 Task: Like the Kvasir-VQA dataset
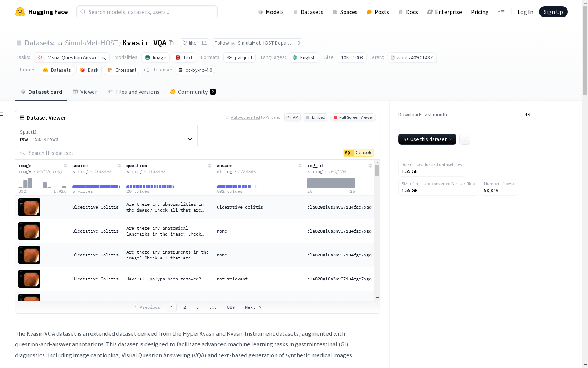(x=189, y=43)
